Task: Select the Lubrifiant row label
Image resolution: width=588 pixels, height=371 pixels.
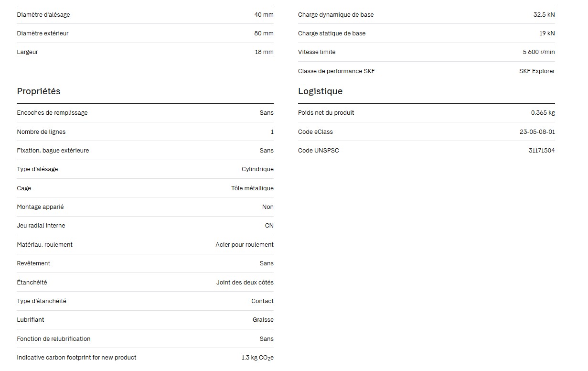Action: pyautogui.click(x=31, y=320)
